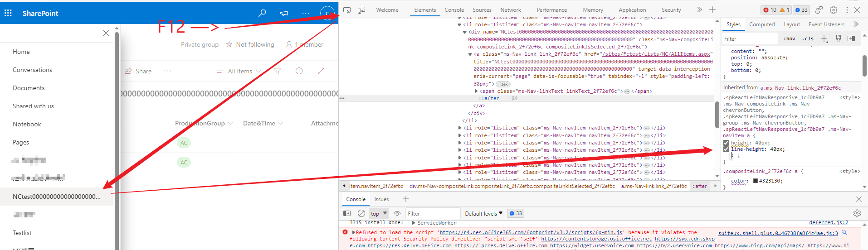The width and height of the screenshot is (868, 250).
Task: Follow the /sites/Fctest/Lists/NC/AllItems.aspx href link
Action: tap(656, 54)
